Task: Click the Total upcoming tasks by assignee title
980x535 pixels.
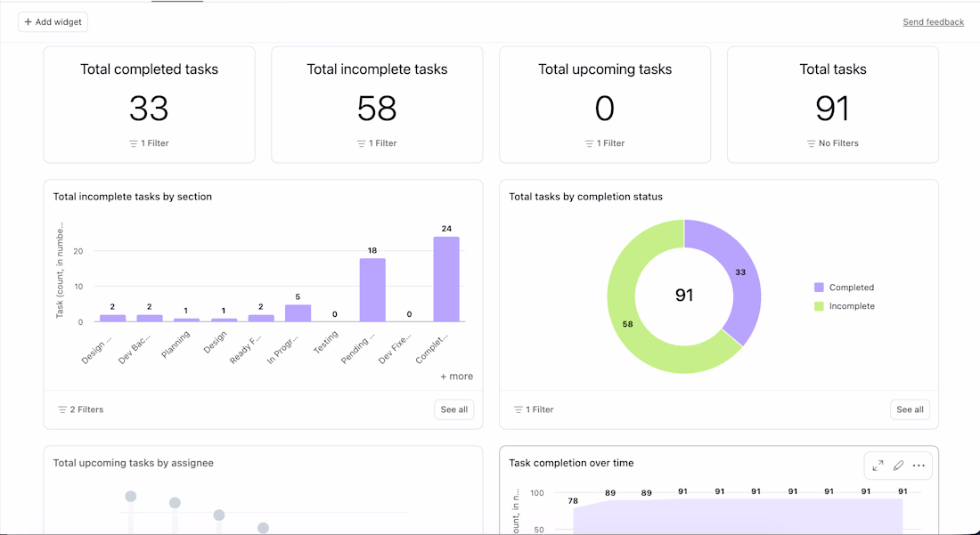Action: pyautogui.click(x=133, y=463)
